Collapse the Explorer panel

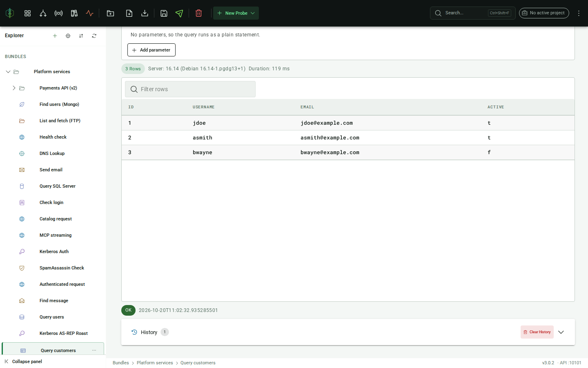[23, 361]
